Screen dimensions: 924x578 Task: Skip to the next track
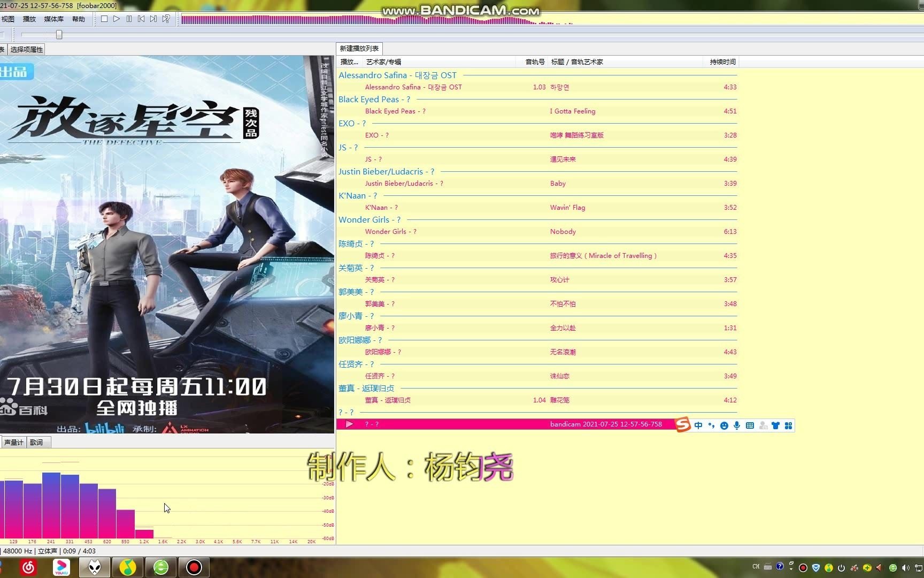pos(153,19)
